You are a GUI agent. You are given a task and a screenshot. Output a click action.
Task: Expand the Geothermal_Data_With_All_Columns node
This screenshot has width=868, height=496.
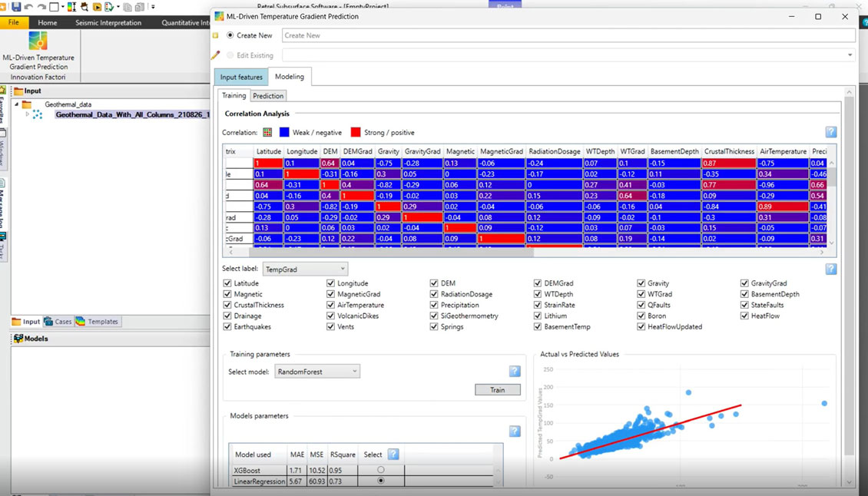tap(27, 114)
